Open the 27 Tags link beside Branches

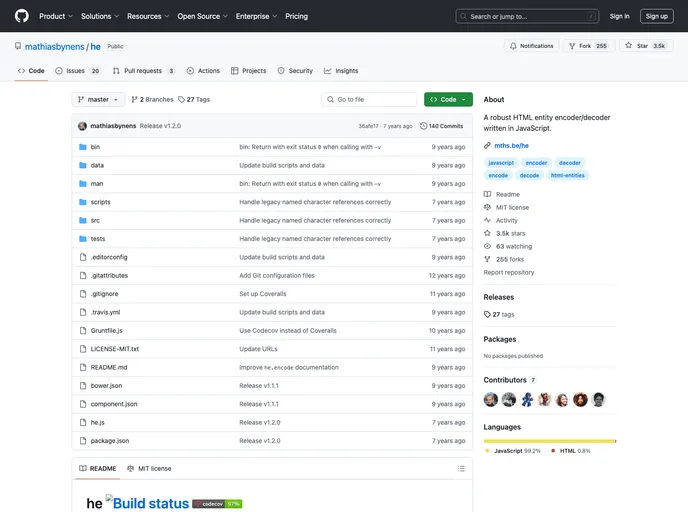click(194, 100)
